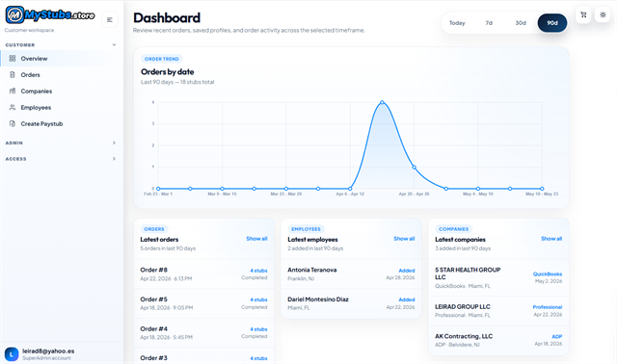Open company AK Contracting, LLC
This screenshot has width=617, height=364.
[x=498, y=341]
